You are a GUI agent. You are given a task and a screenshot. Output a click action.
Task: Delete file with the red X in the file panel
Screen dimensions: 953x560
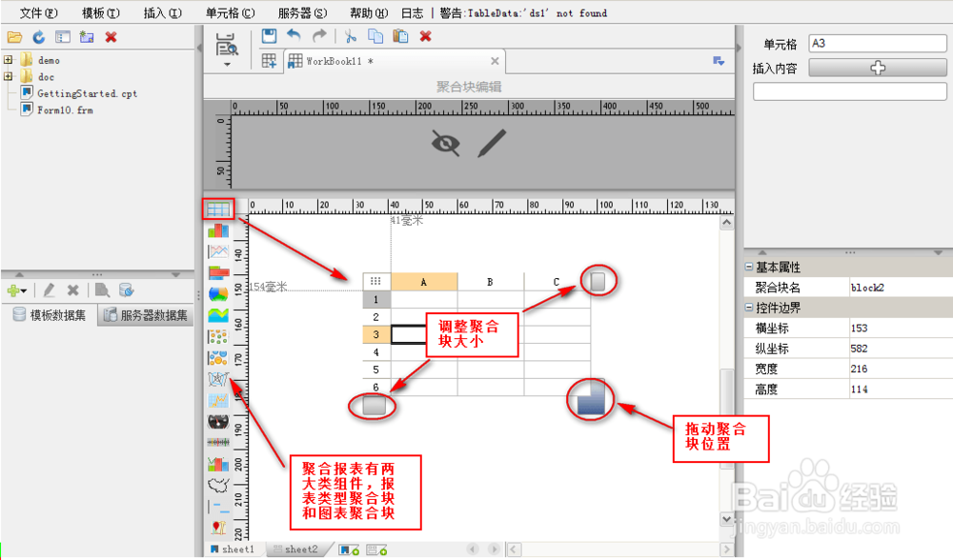pyautogui.click(x=111, y=37)
